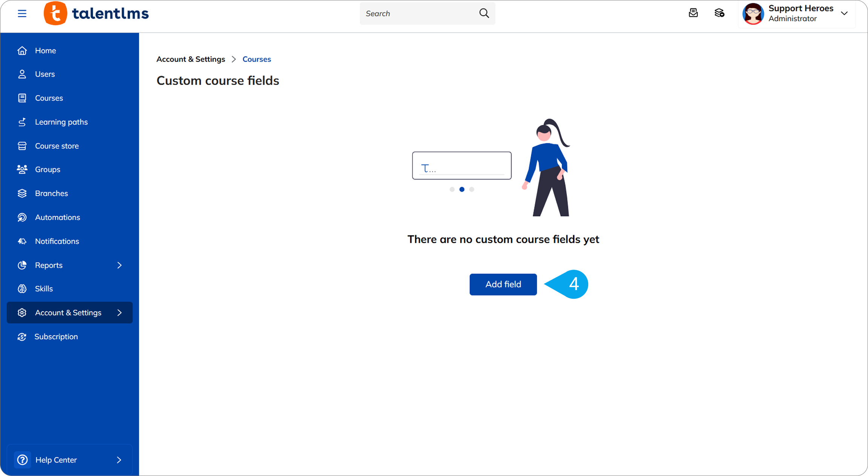Image resolution: width=868 pixels, height=476 pixels.
Task: Open Automations via its sidebar icon
Action: (22, 217)
